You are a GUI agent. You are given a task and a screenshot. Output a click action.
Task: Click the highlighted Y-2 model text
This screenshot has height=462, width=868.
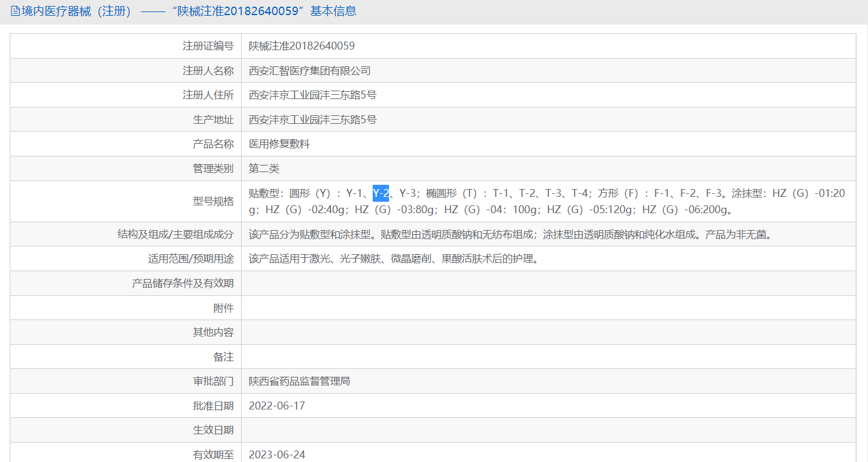381,193
